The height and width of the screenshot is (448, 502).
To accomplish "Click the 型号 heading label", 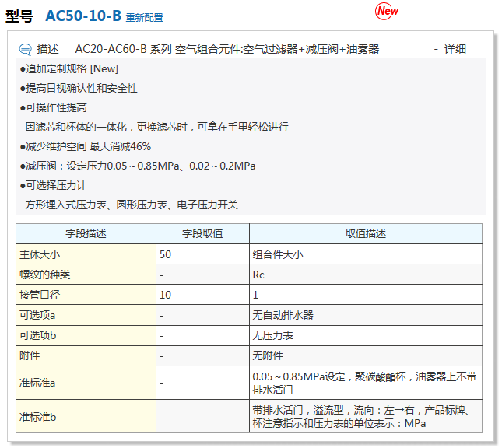I will 19,16.
